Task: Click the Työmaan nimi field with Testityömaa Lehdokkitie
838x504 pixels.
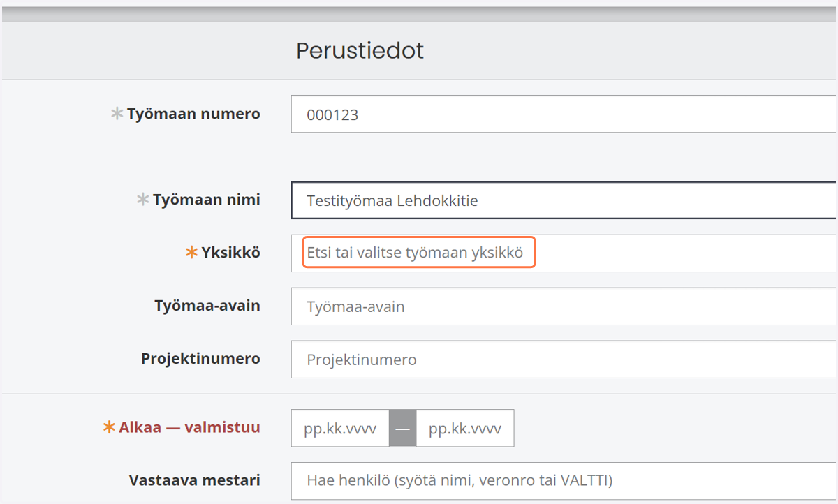Action: (564, 200)
